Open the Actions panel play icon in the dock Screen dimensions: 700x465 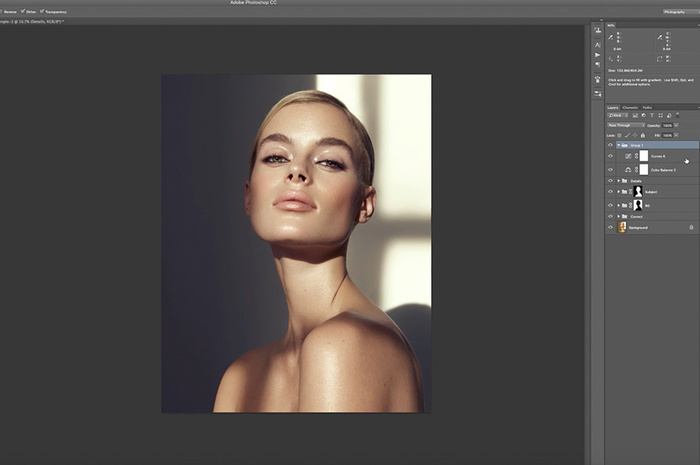597,55
